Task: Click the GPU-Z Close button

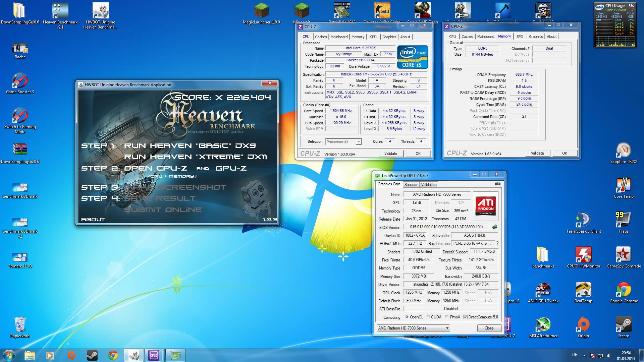Action: (489, 328)
